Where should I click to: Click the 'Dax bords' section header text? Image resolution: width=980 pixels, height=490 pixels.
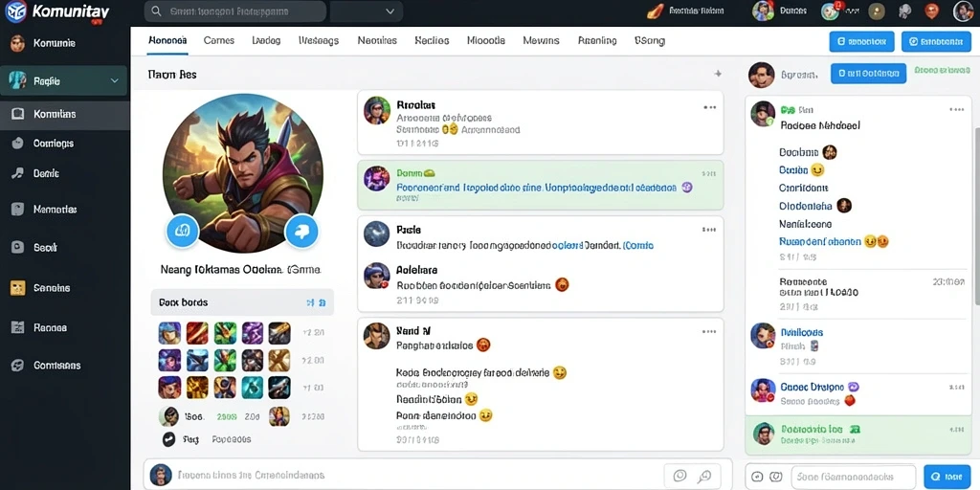pyautogui.click(x=183, y=302)
